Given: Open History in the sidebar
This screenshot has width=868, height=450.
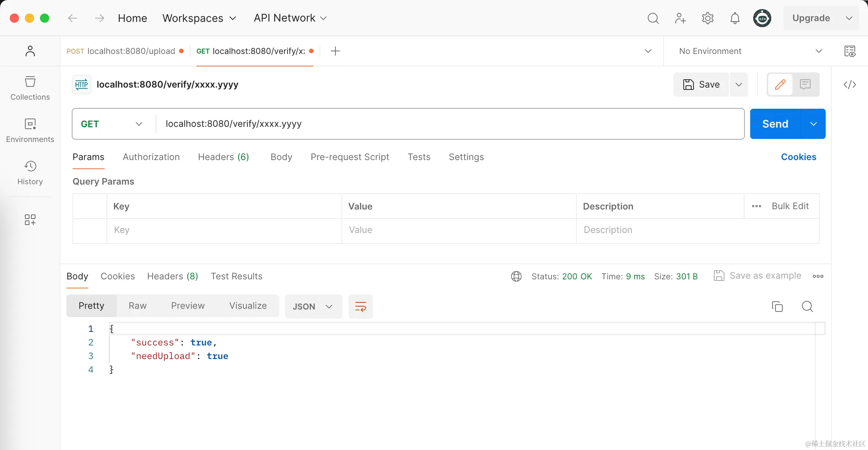Looking at the screenshot, I should click(30, 173).
